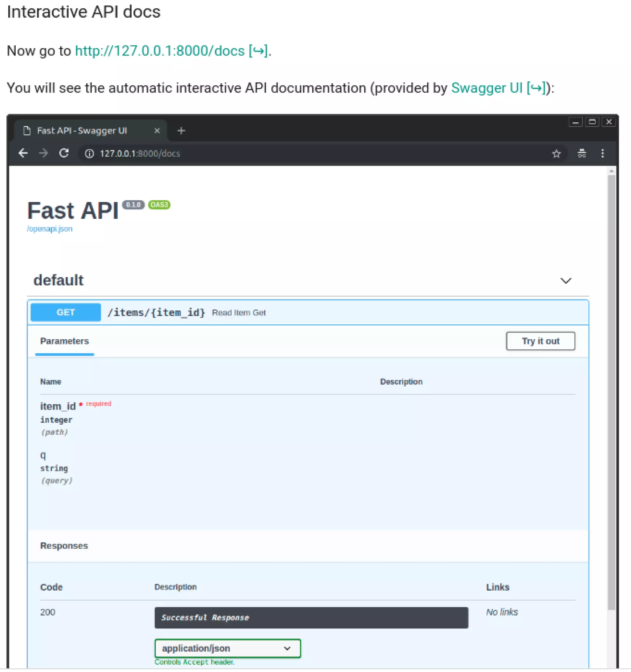Click the Interactive API docs heading
This screenshot has height=672, width=631.
[x=83, y=11]
